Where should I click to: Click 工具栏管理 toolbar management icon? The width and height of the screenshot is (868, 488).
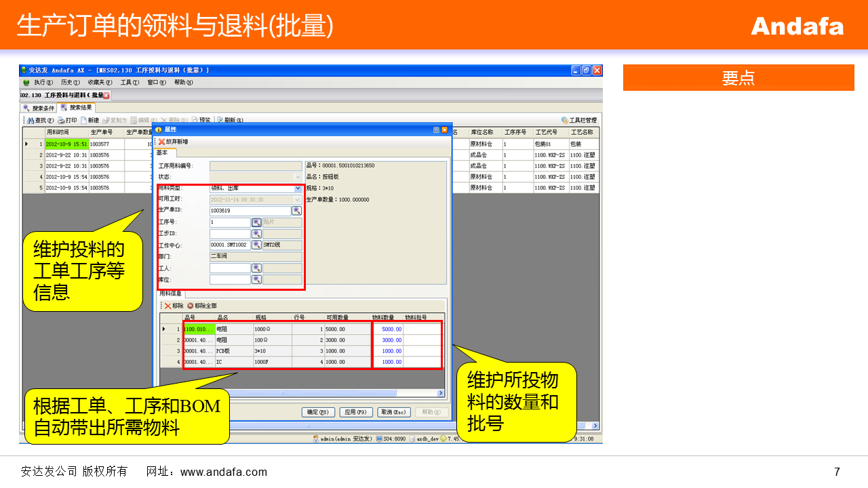(x=565, y=120)
